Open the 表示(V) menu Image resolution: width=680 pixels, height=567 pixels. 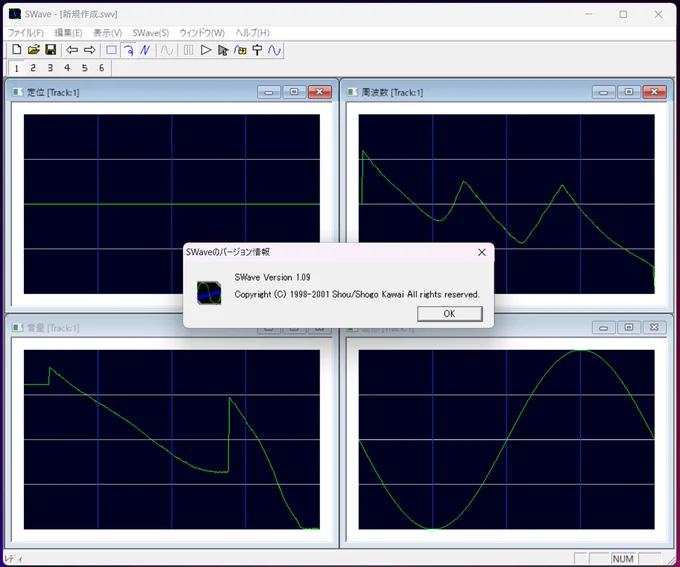click(108, 33)
